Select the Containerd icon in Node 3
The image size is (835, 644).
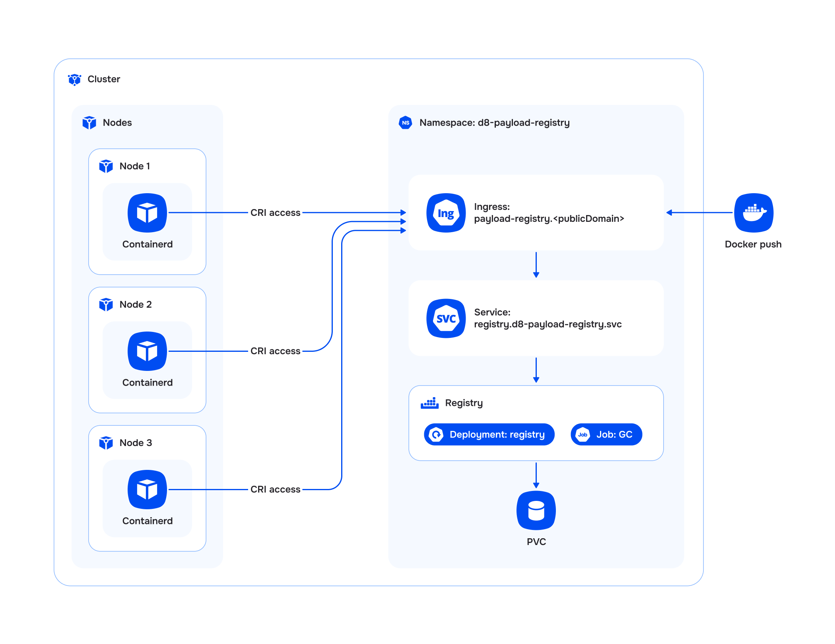147,490
